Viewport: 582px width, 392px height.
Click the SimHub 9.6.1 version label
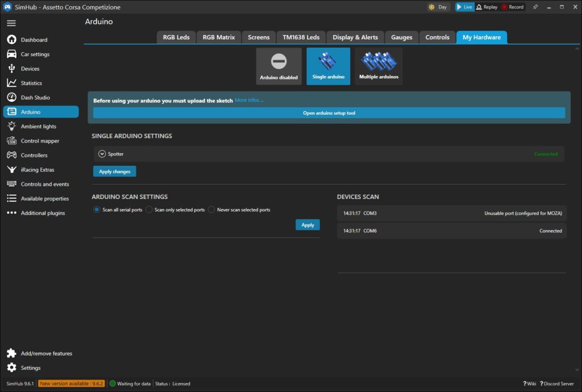20,383
